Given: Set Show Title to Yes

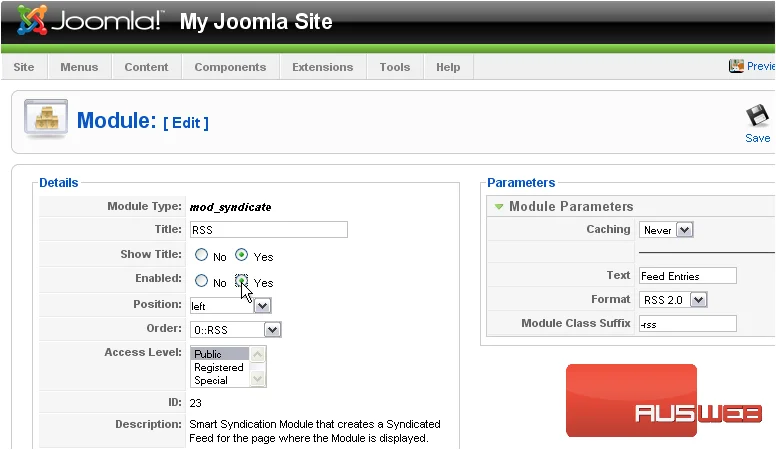Looking at the screenshot, I should [242, 255].
